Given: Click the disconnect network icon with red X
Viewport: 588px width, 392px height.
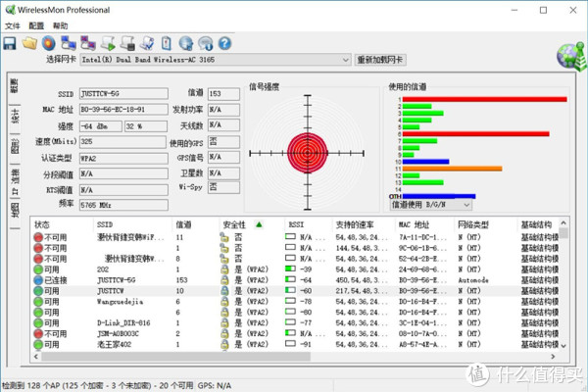Looking at the screenshot, I should click(88, 43).
